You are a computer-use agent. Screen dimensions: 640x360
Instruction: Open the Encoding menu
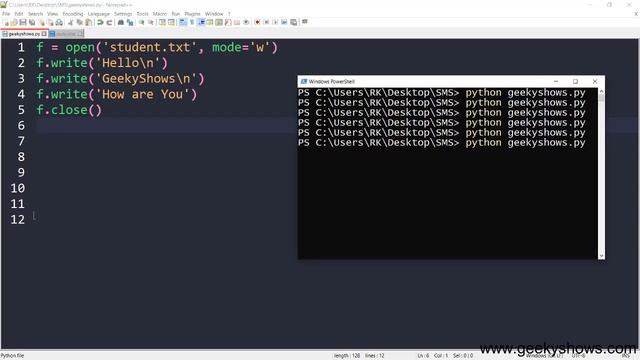pyautogui.click(x=73, y=14)
